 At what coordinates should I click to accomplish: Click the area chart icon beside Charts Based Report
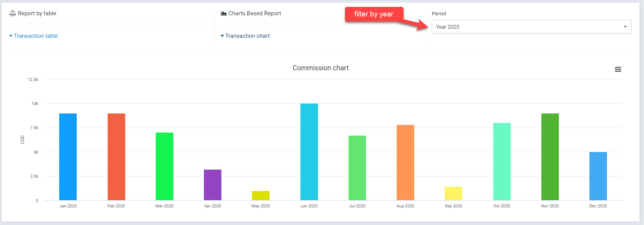(224, 13)
